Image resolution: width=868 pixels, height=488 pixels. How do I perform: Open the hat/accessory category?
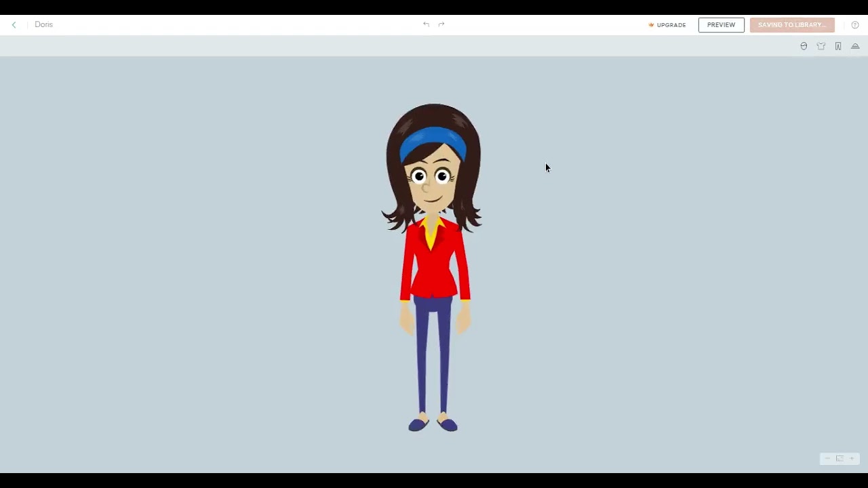point(855,46)
